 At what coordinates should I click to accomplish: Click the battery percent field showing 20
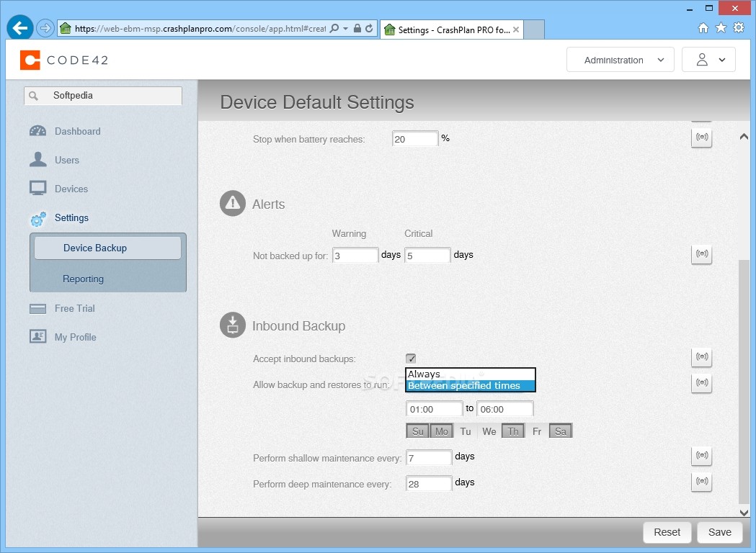click(415, 139)
